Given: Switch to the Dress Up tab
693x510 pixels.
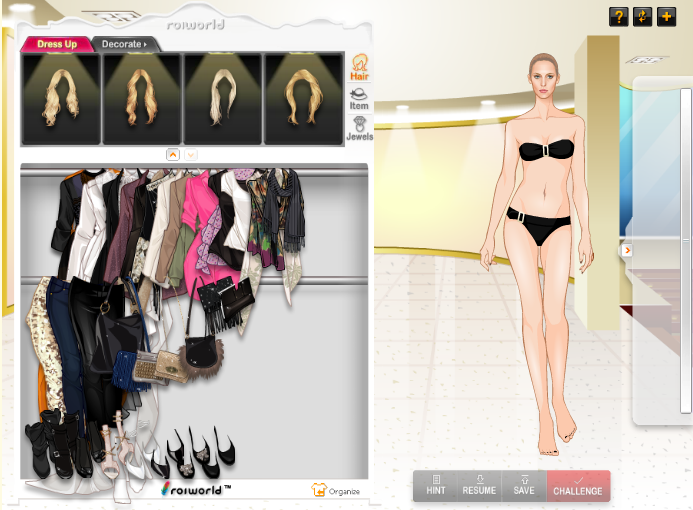Looking at the screenshot, I should pos(57,44).
